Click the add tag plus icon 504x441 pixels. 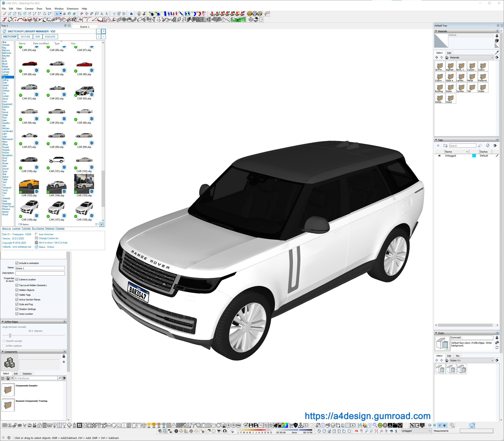pyautogui.click(x=438, y=146)
